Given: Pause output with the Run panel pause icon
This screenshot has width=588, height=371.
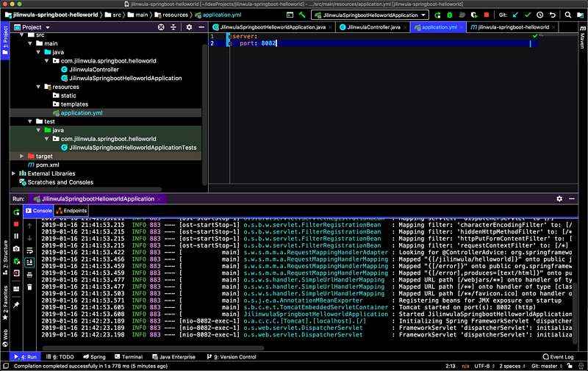Looking at the screenshot, I should pyautogui.click(x=16, y=236).
